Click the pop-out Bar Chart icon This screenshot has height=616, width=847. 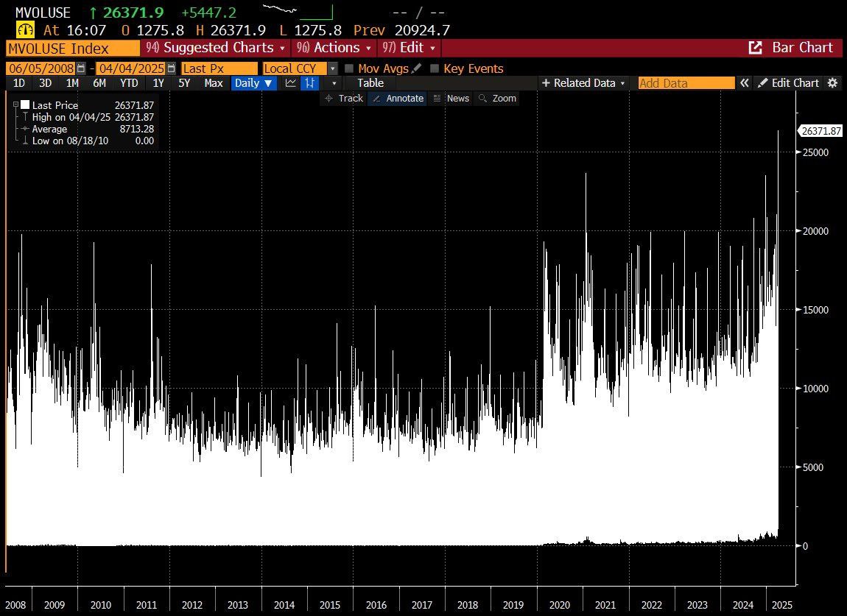click(755, 48)
